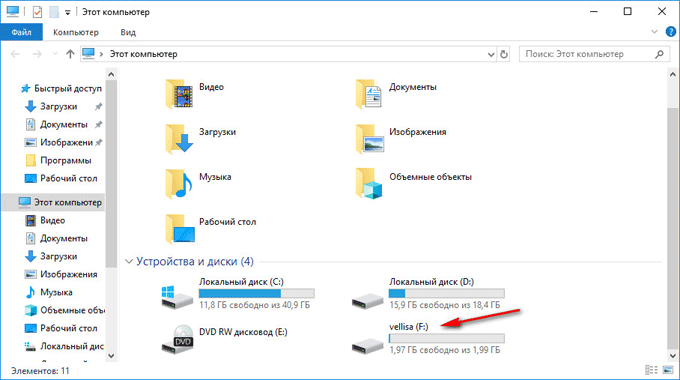Select Локальный диск (D:) drive icon
The height and width of the screenshot is (380, 680).
coord(367,301)
